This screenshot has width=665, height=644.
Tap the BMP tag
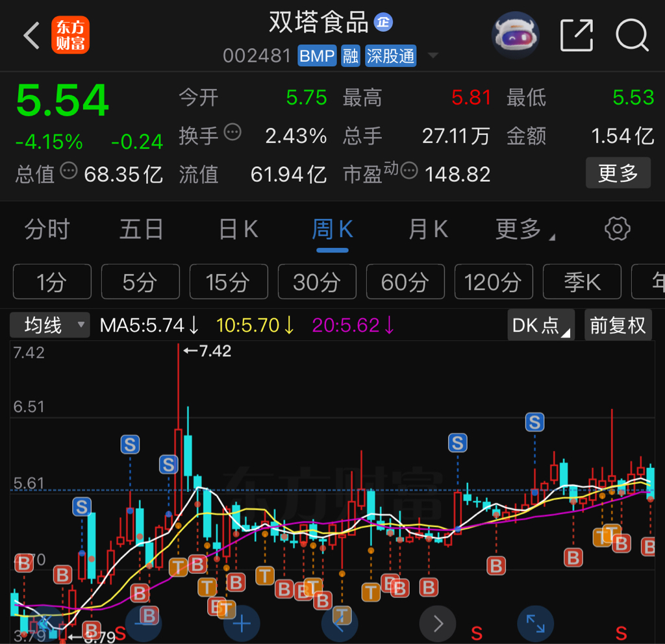317,56
